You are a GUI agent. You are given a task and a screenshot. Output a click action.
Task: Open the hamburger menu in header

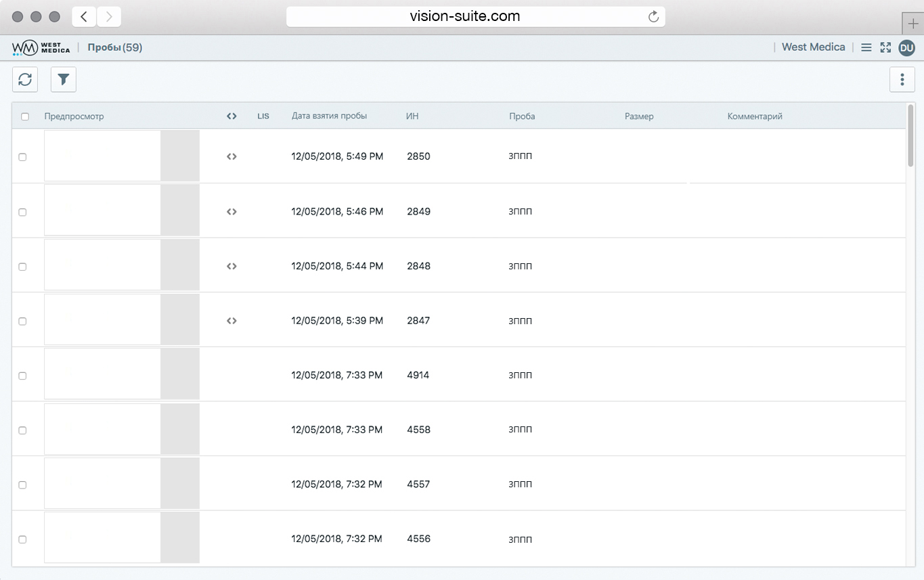866,47
